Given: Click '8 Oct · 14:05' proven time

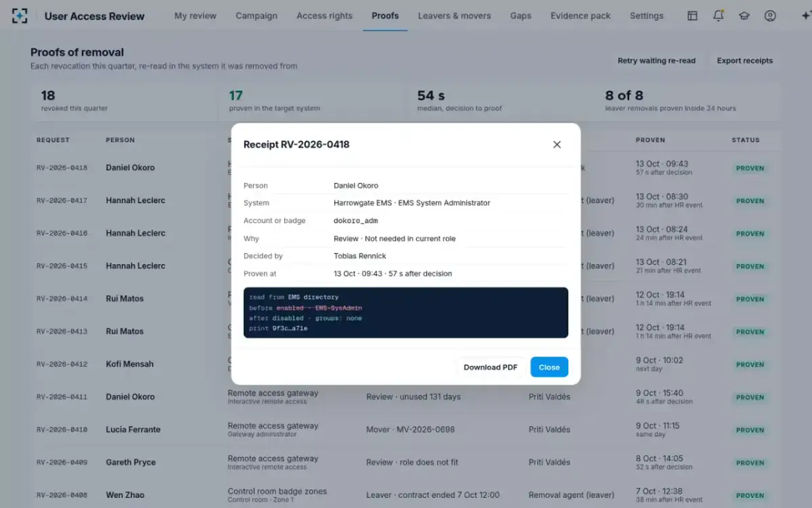Looking at the screenshot, I should click(660, 459).
